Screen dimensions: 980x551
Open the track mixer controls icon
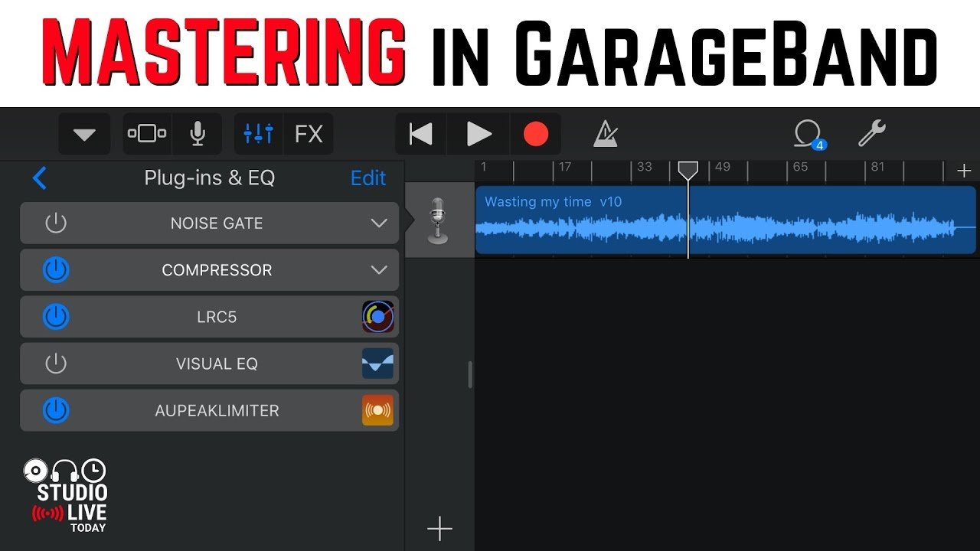point(258,135)
